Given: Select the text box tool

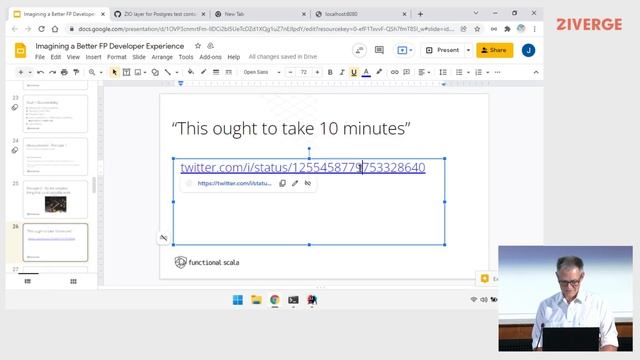Looking at the screenshot, I should [x=126, y=72].
